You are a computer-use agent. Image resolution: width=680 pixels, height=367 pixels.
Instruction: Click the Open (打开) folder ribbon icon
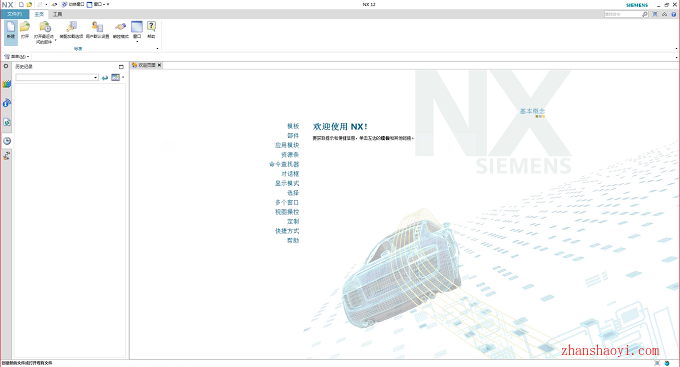tap(25, 30)
